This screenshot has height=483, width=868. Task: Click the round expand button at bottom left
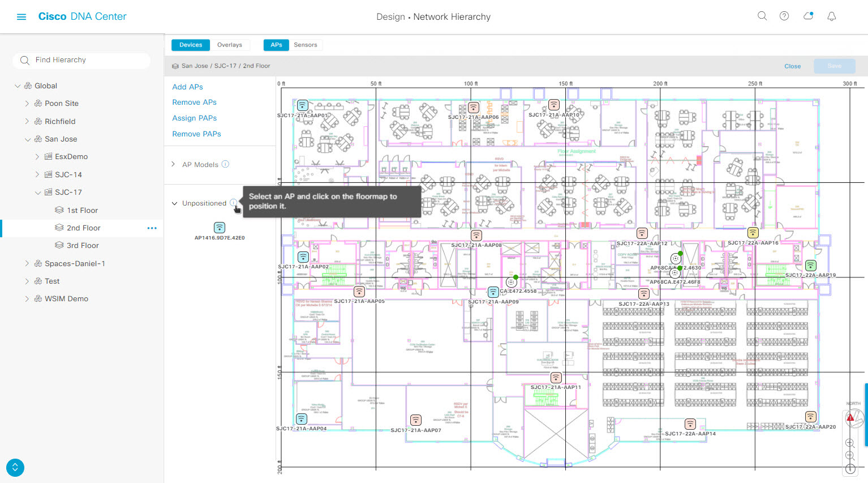15,468
